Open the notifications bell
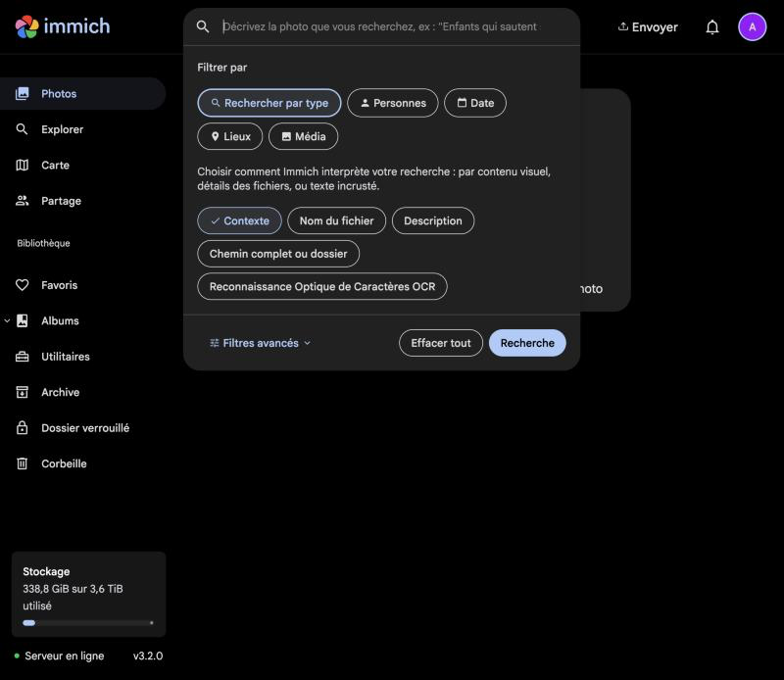The image size is (784, 680). 712,27
